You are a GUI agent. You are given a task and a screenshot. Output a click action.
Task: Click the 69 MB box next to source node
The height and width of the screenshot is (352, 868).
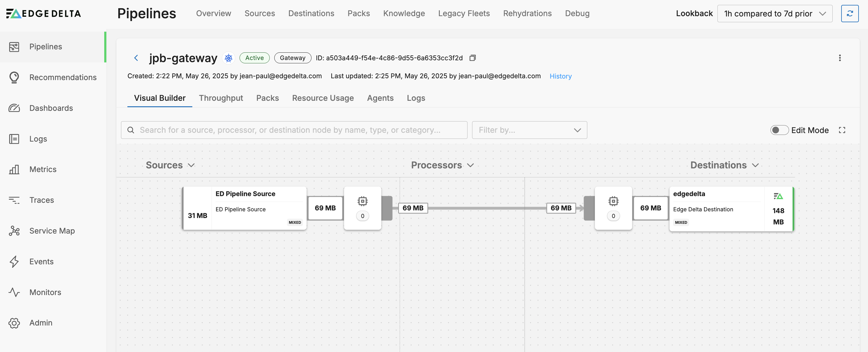tap(325, 208)
